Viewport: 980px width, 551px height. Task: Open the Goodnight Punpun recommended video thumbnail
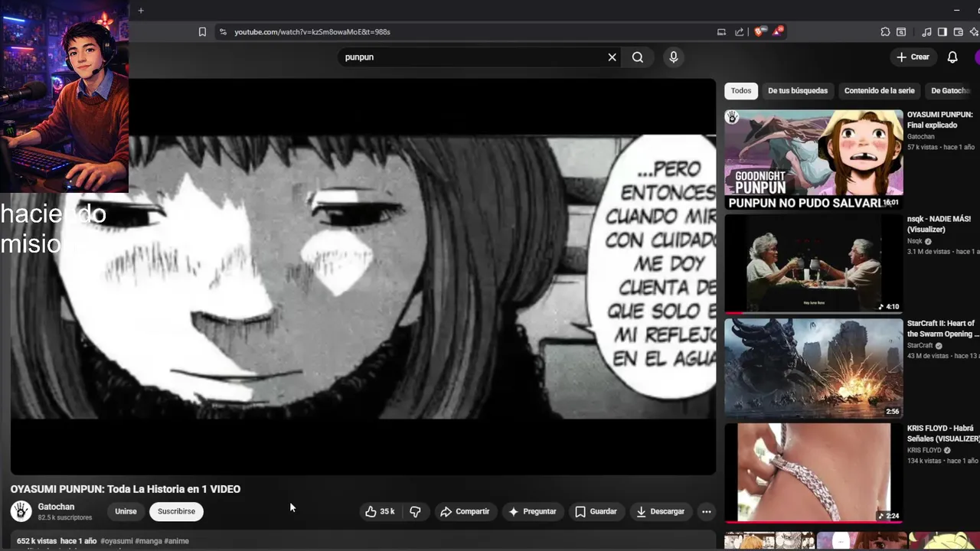814,160
